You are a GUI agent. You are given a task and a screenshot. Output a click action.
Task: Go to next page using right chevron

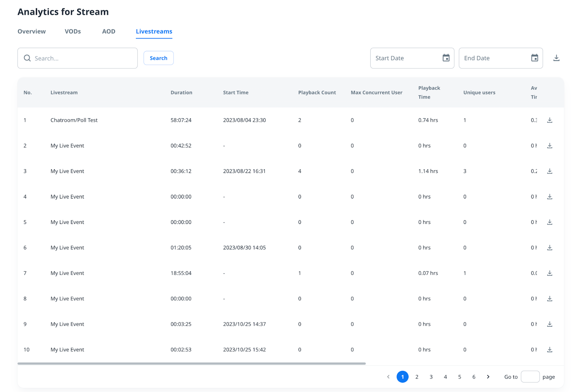pos(488,377)
